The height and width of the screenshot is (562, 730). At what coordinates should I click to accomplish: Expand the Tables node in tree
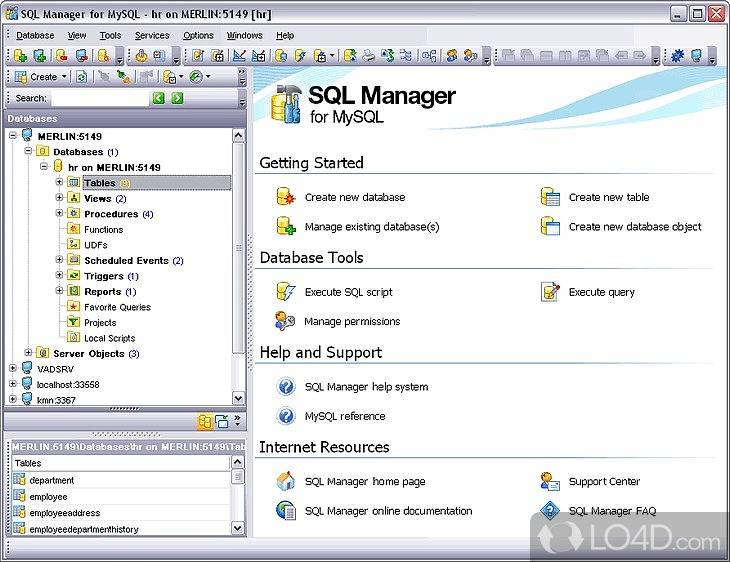point(60,183)
